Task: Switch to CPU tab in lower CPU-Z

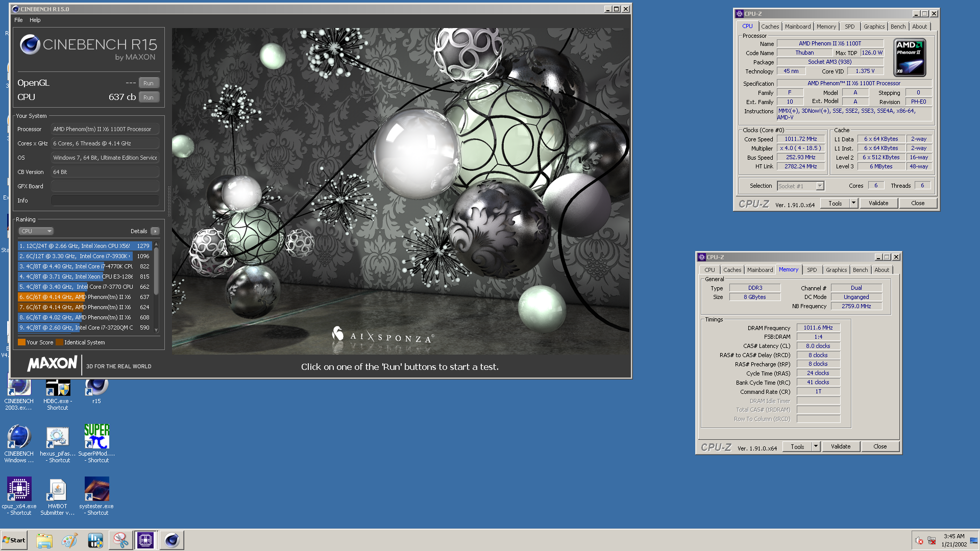Action: (709, 270)
